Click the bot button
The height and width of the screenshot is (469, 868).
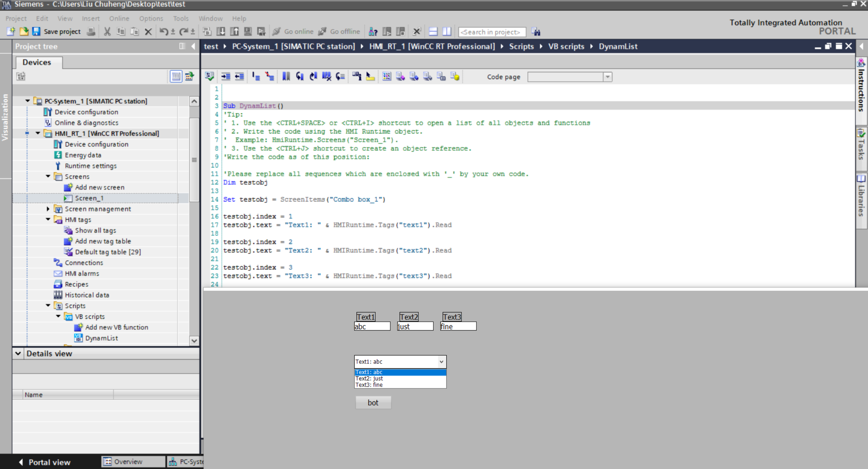[x=373, y=403]
